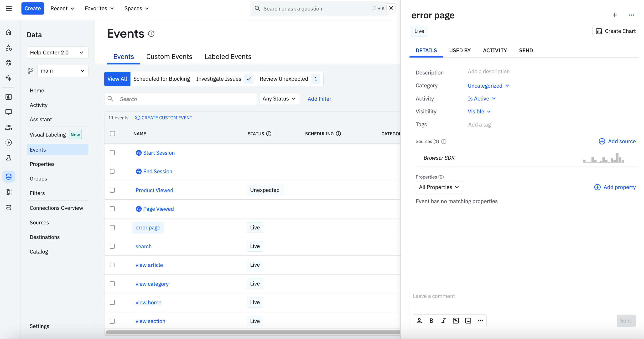Image resolution: width=644 pixels, height=339 pixels.
Task: Click the Create Chart button
Action: coord(616,31)
